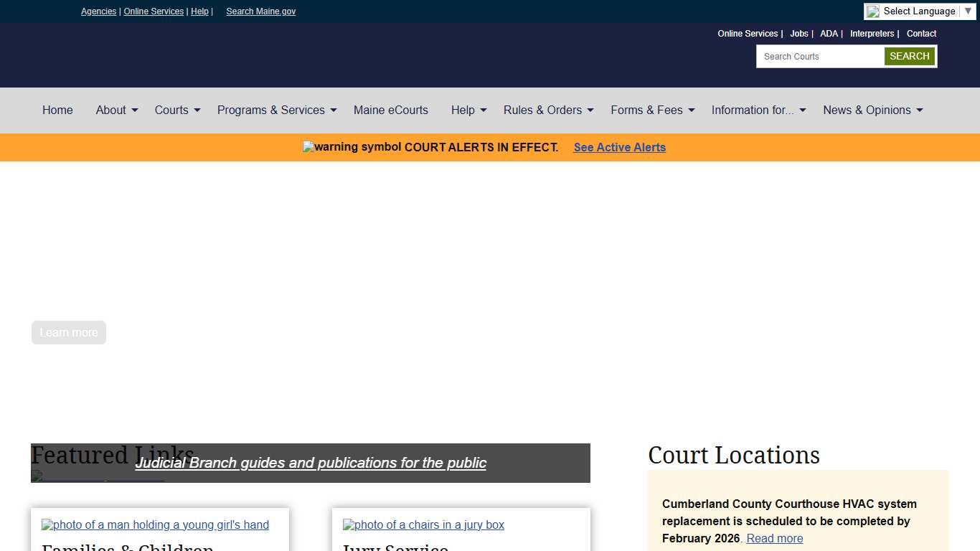Open the Interpreters link at top right
Viewport: 980px width, 551px height.
872,33
